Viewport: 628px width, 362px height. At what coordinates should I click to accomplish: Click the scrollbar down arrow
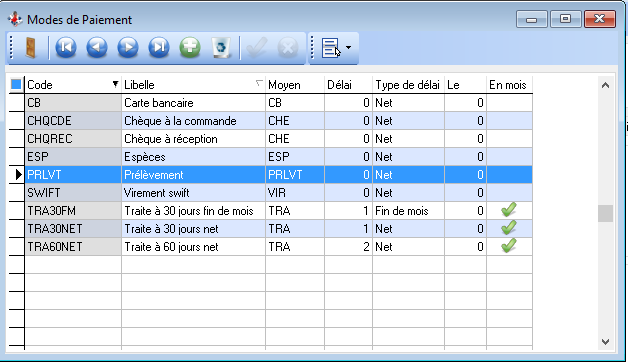coord(606,342)
